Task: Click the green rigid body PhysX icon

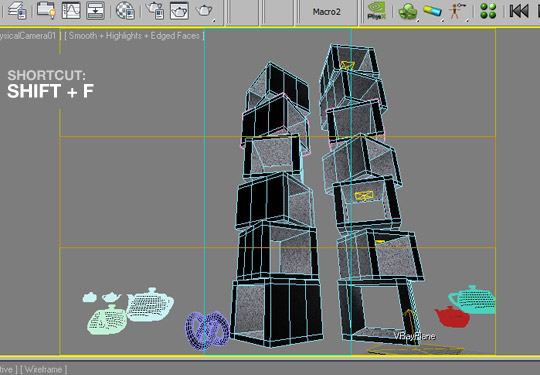Action: 408,11
